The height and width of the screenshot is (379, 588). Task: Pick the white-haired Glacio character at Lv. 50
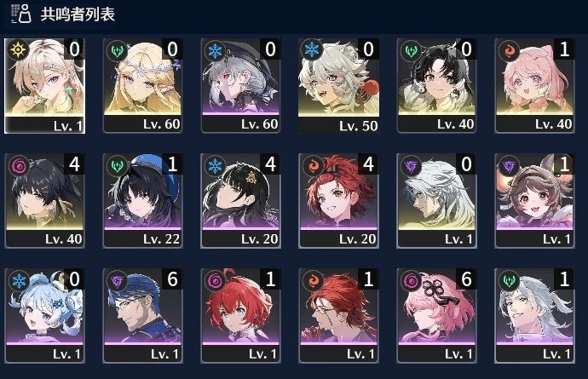coord(338,86)
